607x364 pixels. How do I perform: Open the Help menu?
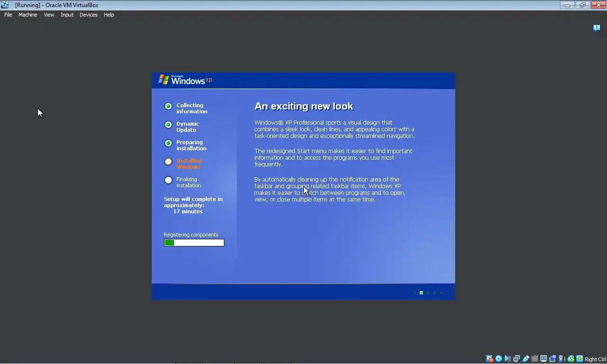coord(109,15)
